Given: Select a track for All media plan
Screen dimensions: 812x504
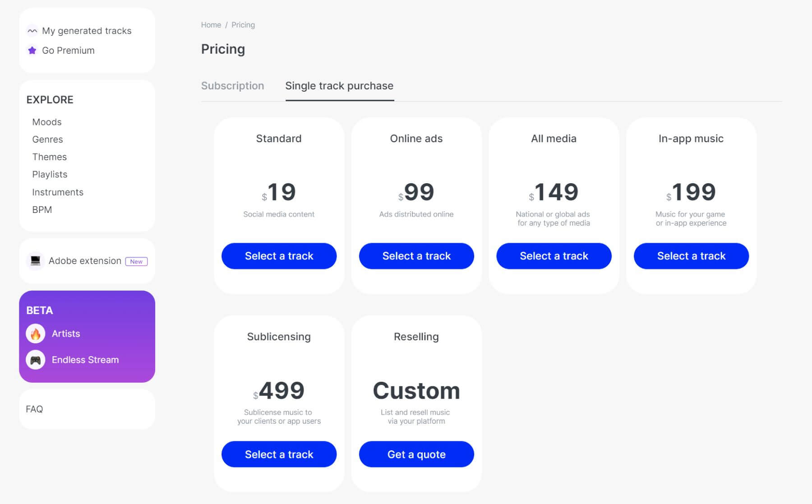Looking at the screenshot, I should 554,256.
